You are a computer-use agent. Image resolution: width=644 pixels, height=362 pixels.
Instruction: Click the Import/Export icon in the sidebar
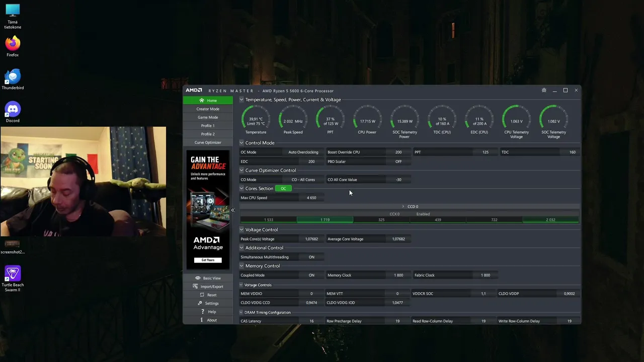click(196, 287)
